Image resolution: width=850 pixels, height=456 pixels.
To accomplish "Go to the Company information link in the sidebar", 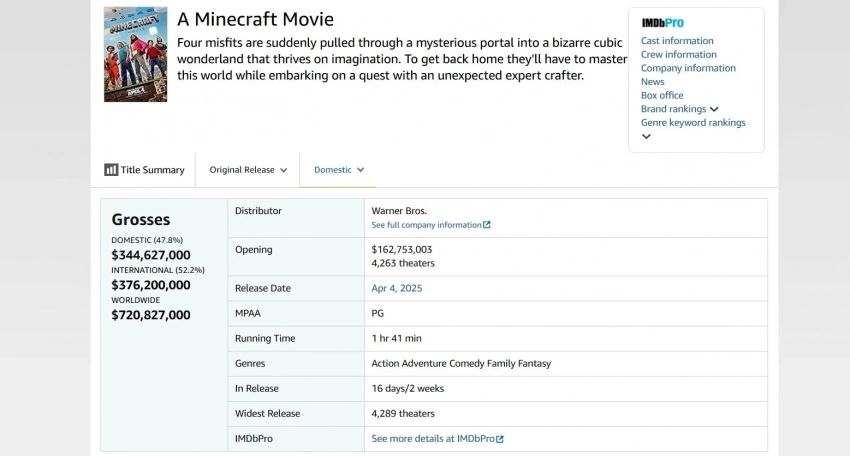I will pyautogui.click(x=688, y=68).
